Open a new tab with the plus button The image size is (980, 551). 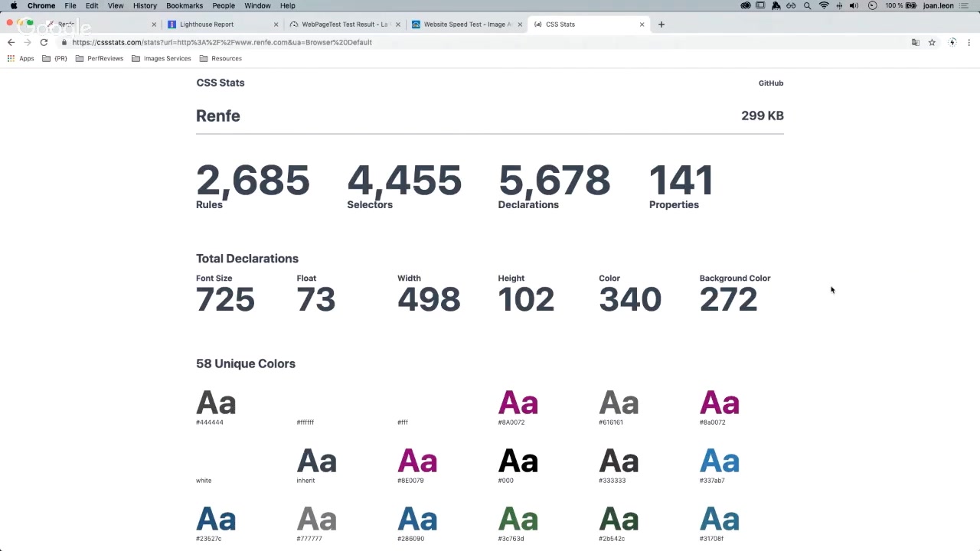tap(661, 24)
